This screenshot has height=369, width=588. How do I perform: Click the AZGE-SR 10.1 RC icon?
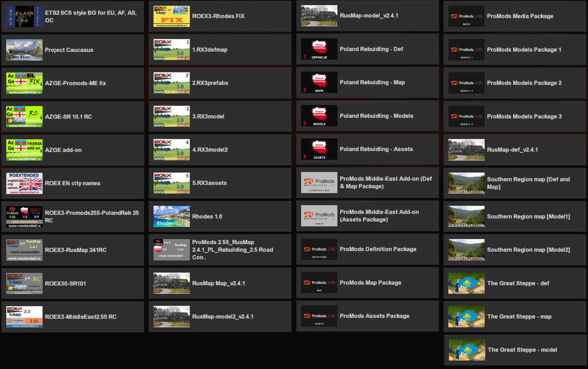pyautogui.click(x=24, y=117)
